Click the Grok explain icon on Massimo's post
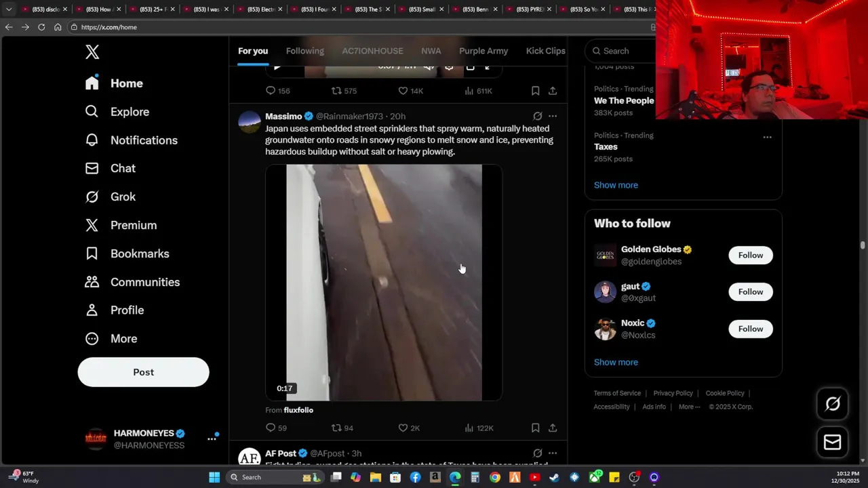 [538, 116]
